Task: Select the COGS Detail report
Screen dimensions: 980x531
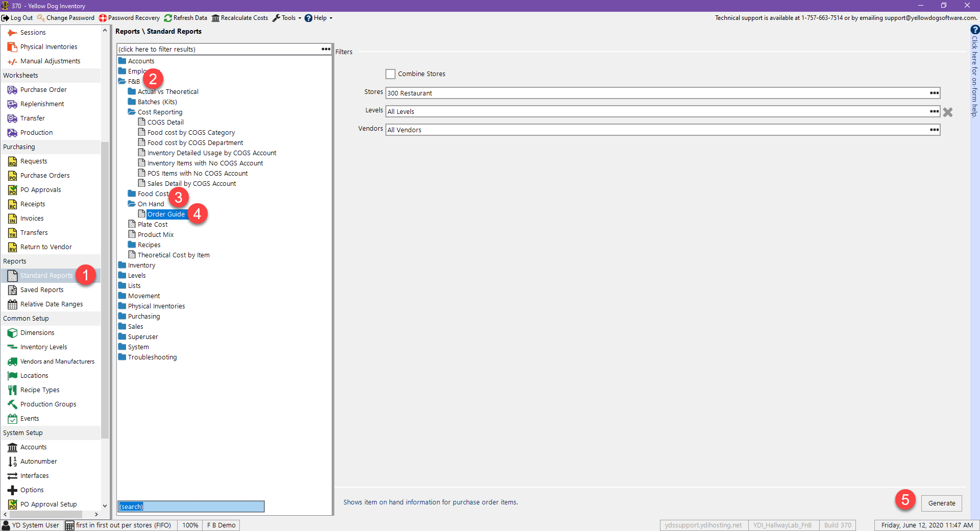Action: coord(165,122)
